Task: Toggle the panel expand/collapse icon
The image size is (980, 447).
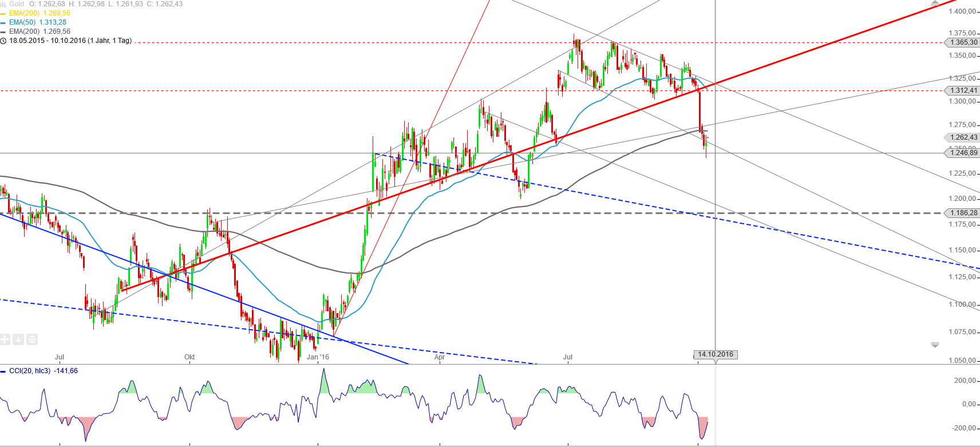Action: pos(32,339)
